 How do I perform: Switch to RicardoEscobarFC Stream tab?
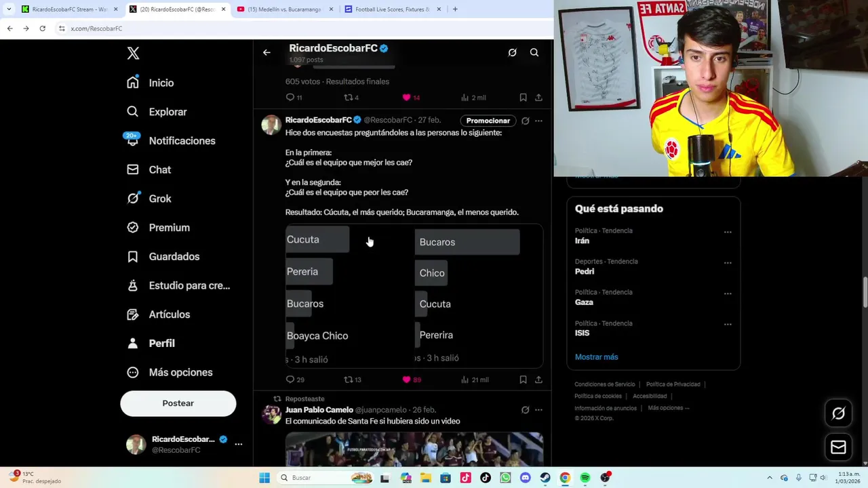coord(69,9)
